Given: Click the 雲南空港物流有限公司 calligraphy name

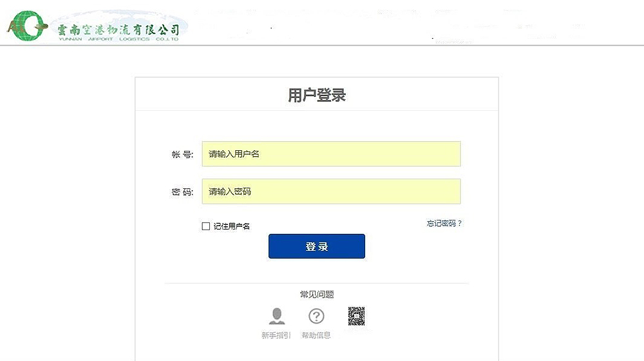Looking at the screenshot, I should 118,29.
